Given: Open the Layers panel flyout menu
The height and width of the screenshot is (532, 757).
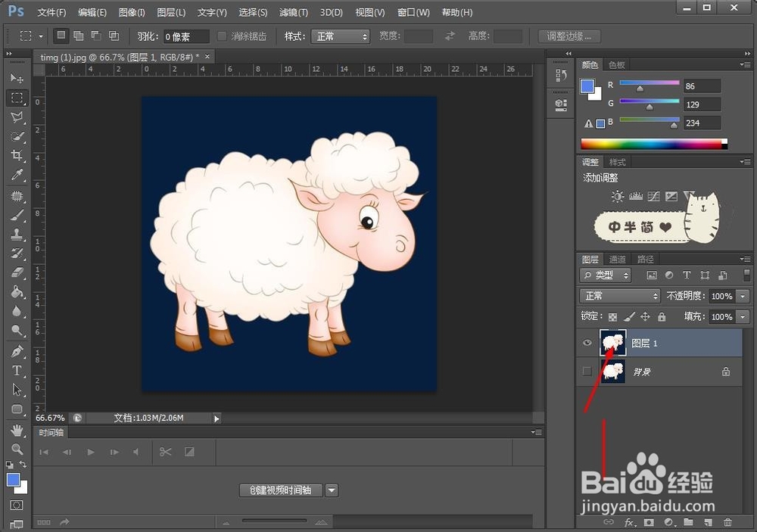Looking at the screenshot, I should point(745,260).
